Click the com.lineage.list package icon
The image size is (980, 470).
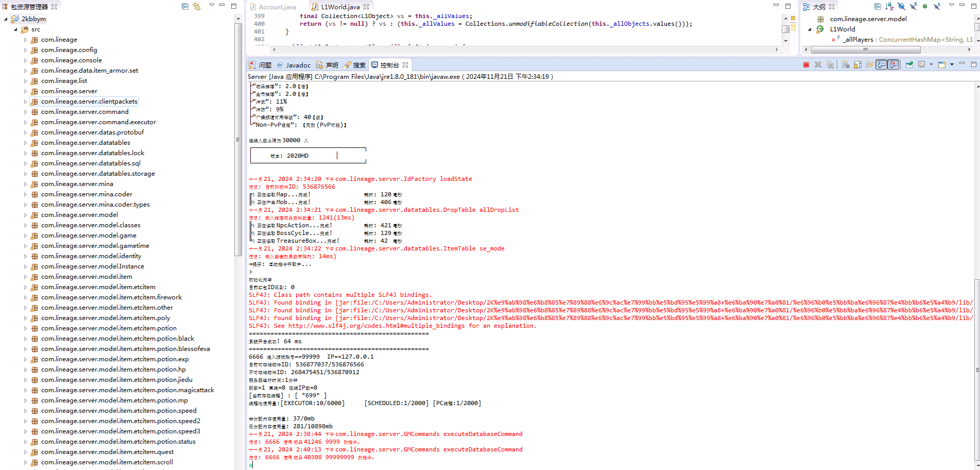(35, 81)
